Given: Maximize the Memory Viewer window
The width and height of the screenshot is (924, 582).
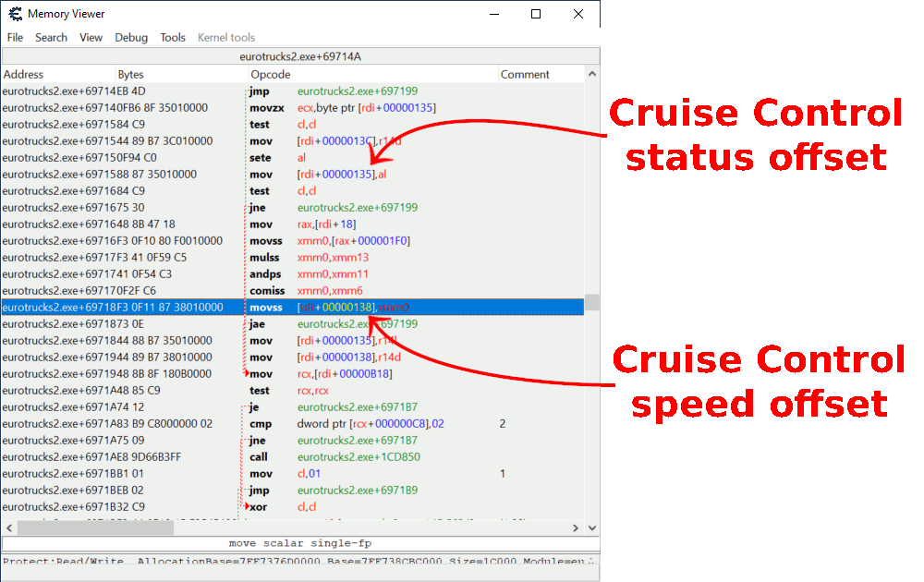Looking at the screenshot, I should coord(536,14).
